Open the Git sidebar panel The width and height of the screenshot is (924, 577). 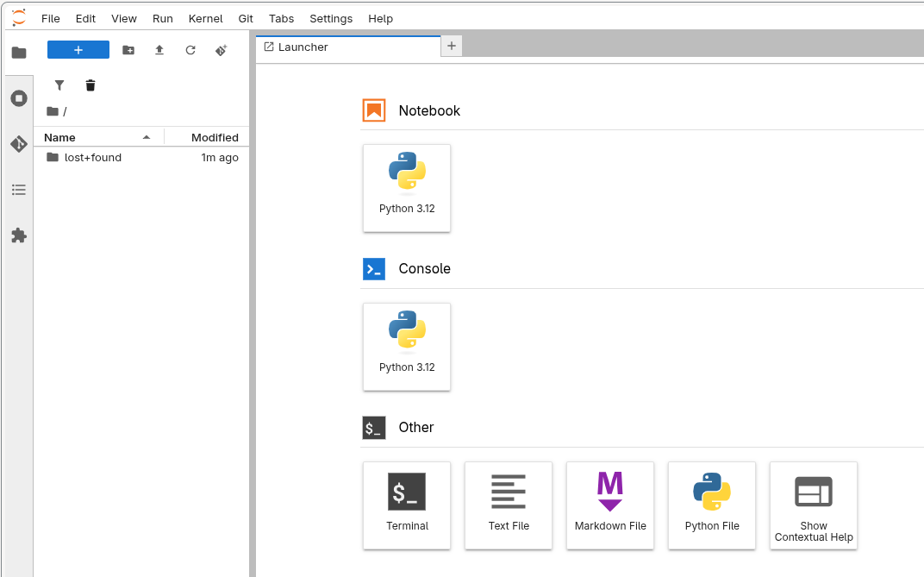coord(18,144)
